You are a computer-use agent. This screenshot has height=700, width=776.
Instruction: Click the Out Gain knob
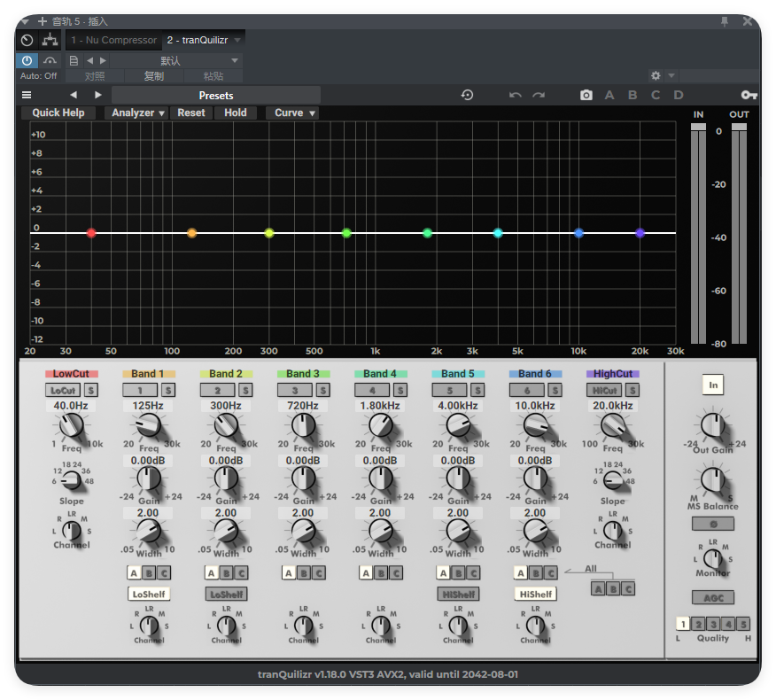(x=713, y=424)
